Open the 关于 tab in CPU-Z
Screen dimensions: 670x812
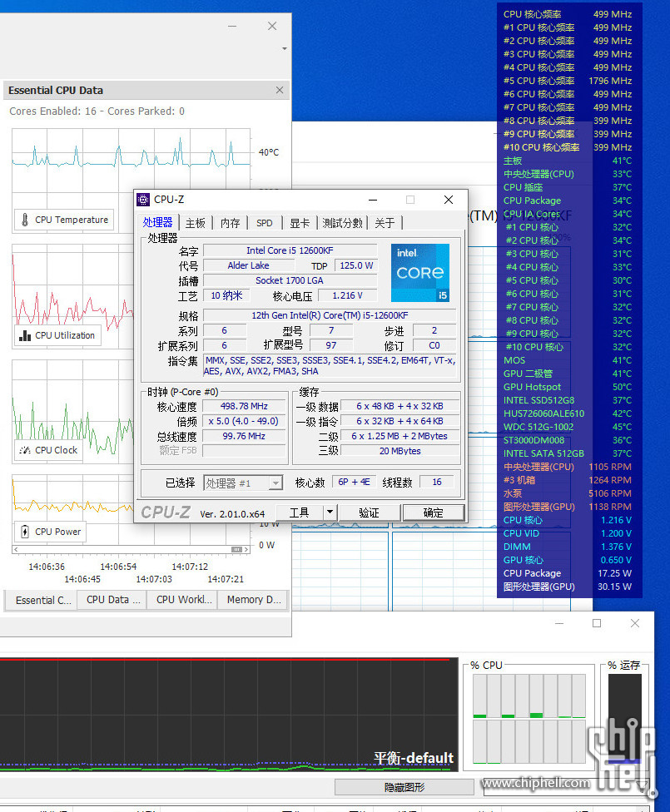tap(385, 223)
